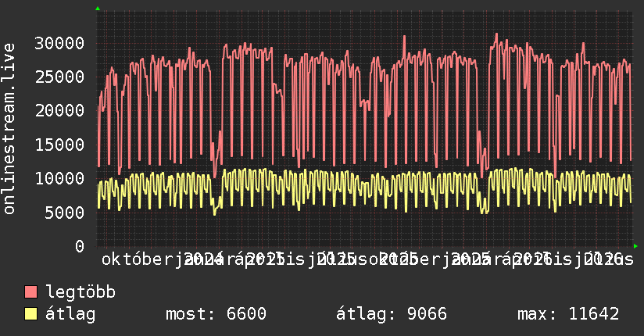Click the yellow átlag legend swatch
The width and height of the screenshot is (644, 336).
pyautogui.click(x=30, y=314)
